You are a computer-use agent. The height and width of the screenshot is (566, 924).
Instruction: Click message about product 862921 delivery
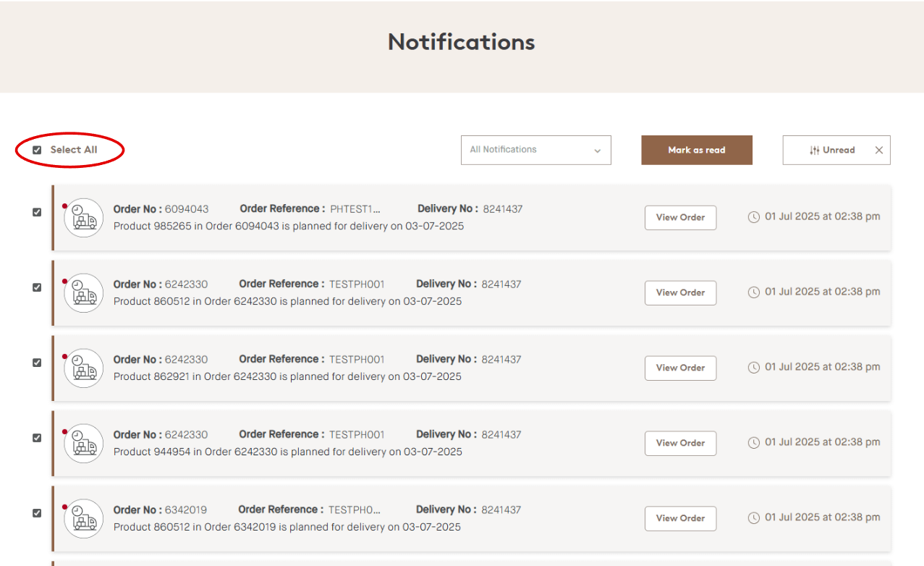pos(287,377)
